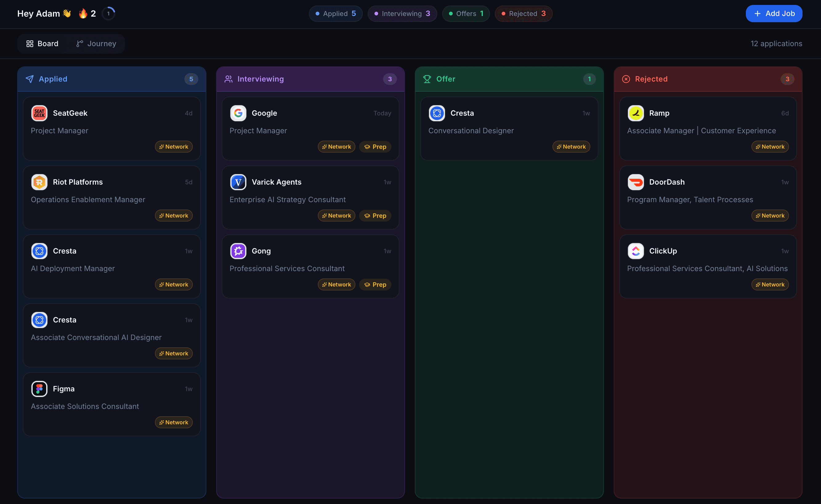
Task: Click the Network tag on ClickUp card
Action: coord(770,285)
